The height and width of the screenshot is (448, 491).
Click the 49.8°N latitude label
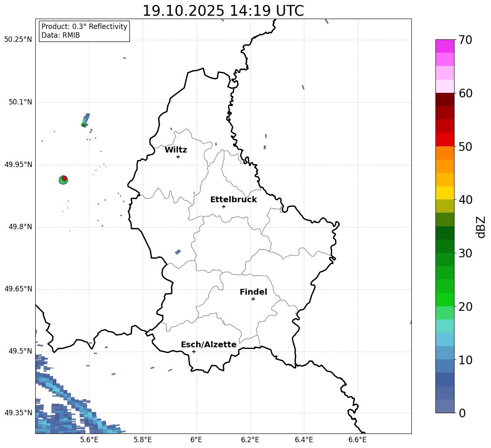[20, 227]
